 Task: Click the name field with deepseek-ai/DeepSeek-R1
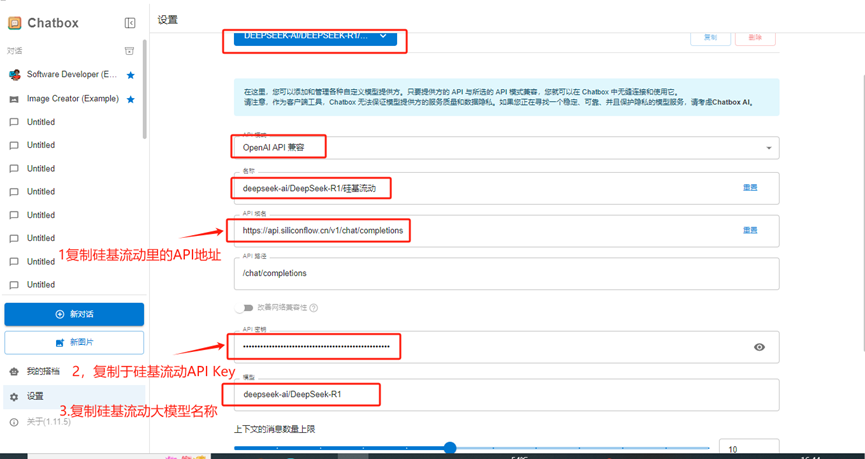click(x=506, y=188)
